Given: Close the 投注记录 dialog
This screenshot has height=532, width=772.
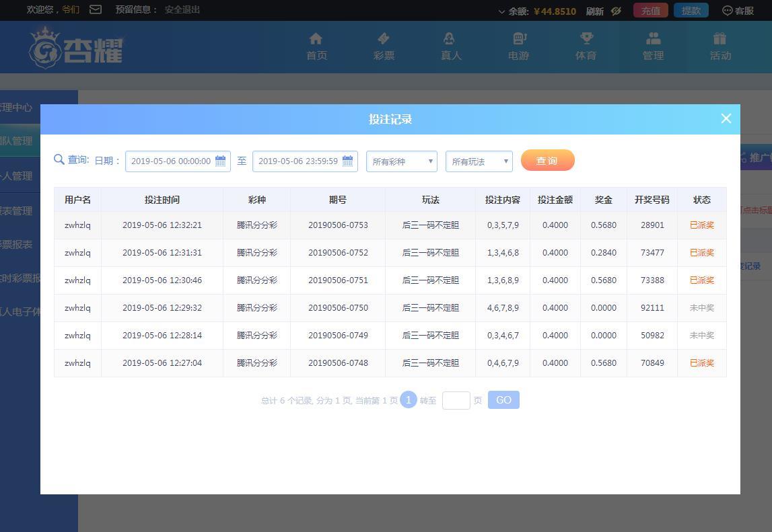Looking at the screenshot, I should pyautogui.click(x=726, y=118).
